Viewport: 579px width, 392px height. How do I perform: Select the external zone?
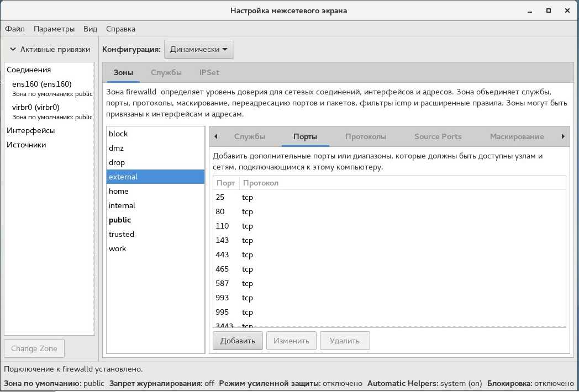(x=155, y=177)
